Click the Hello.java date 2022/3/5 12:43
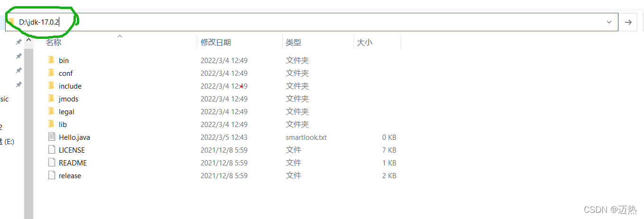 (224, 137)
